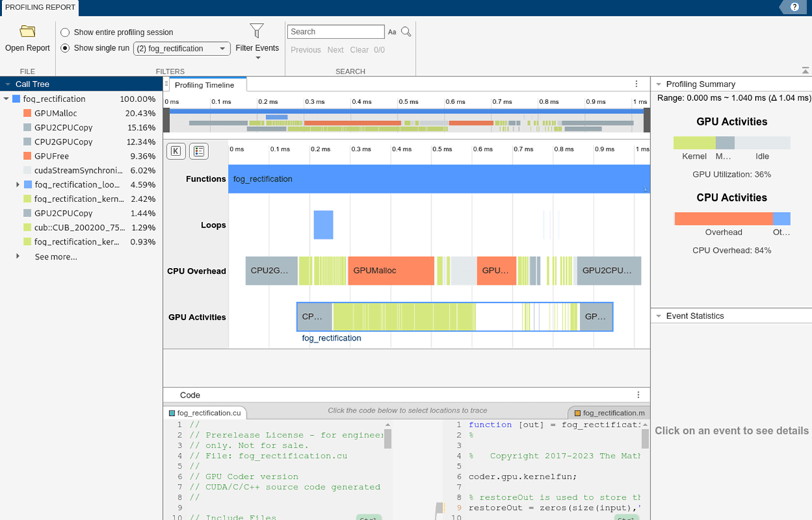Collapse the Event Statistics section
The image size is (812, 520).
coord(658,316)
